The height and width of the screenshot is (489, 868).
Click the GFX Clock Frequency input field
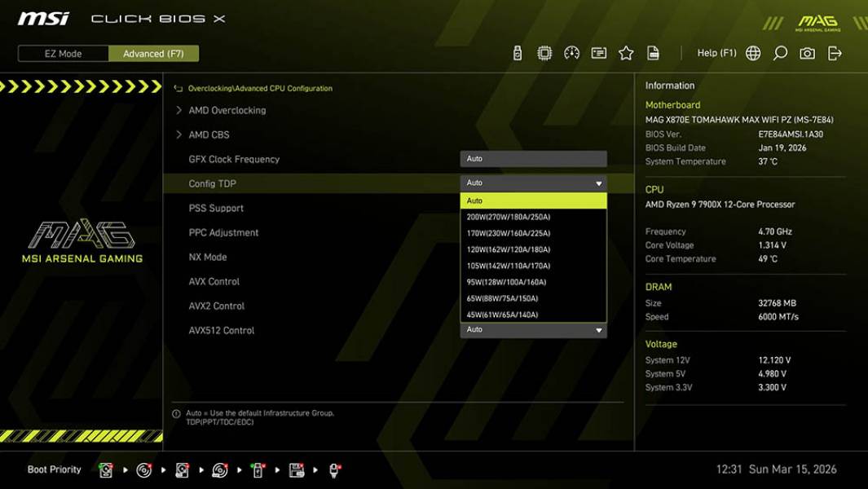point(533,158)
